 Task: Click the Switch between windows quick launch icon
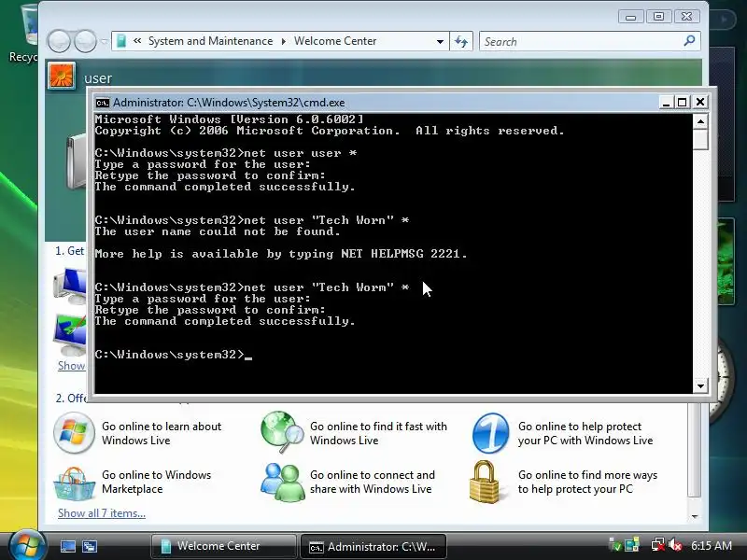click(x=89, y=546)
